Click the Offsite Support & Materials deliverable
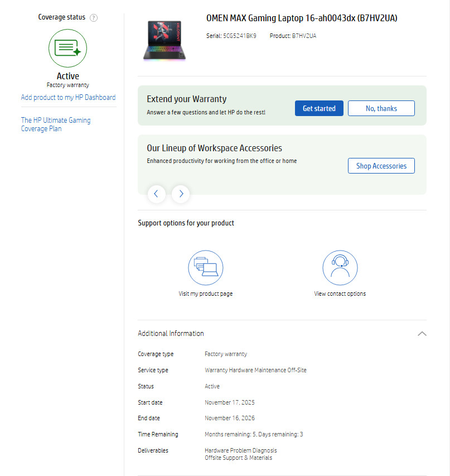The height and width of the screenshot is (476, 450). [238, 458]
